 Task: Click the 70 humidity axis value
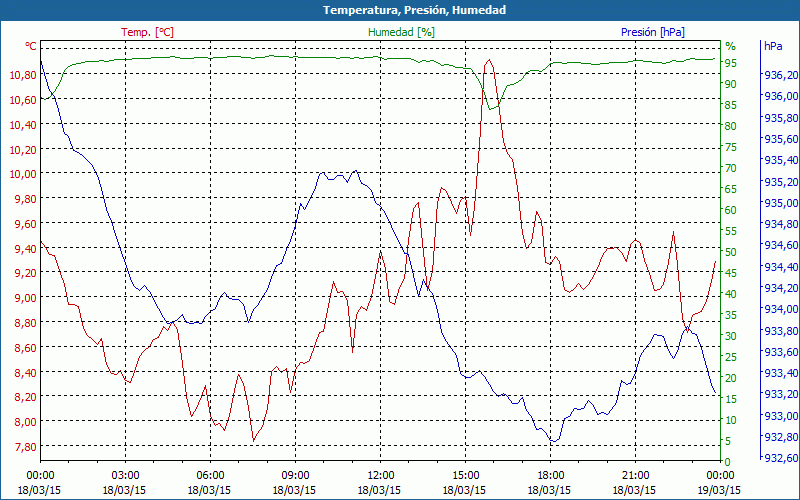731,168
